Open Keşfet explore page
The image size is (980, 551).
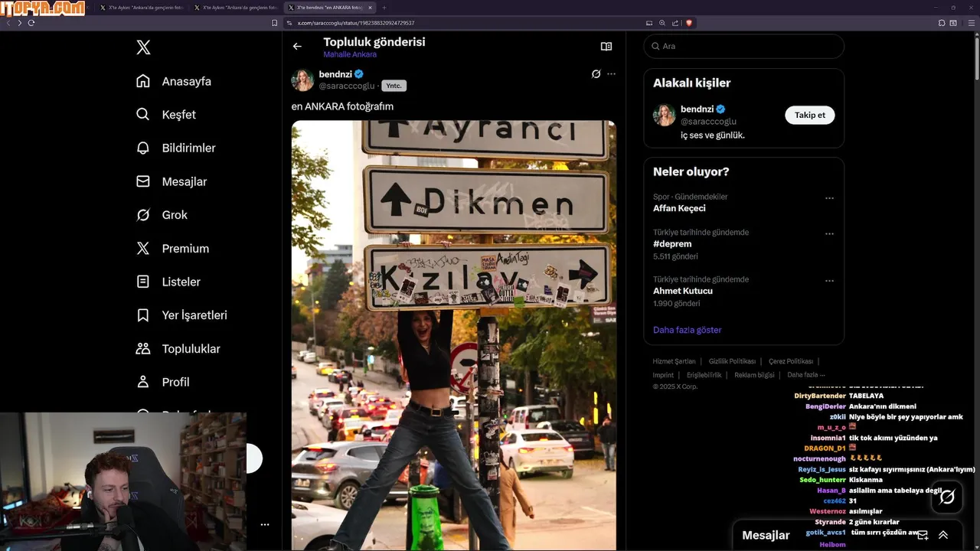tap(166, 115)
